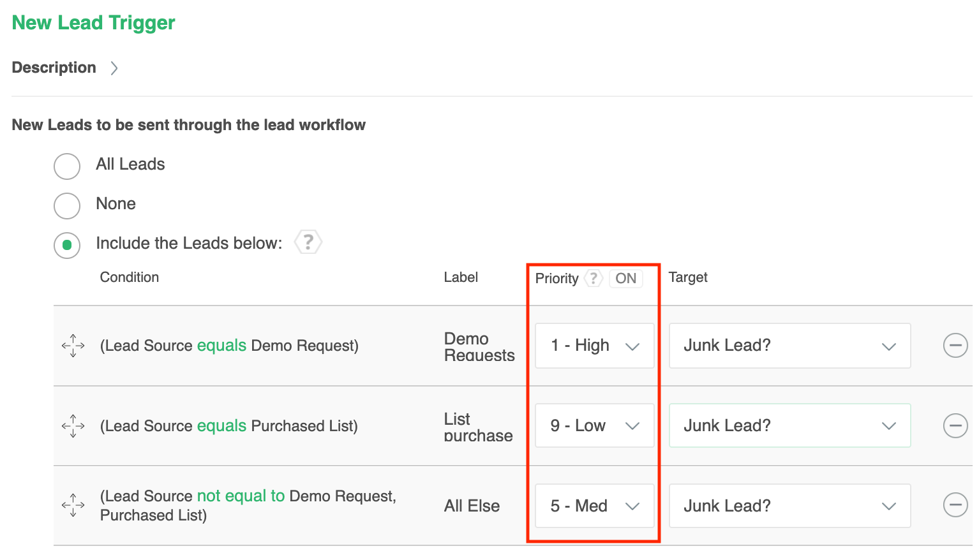
Task: Select Include the Leads below radio
Action: [x=67, y=245]
